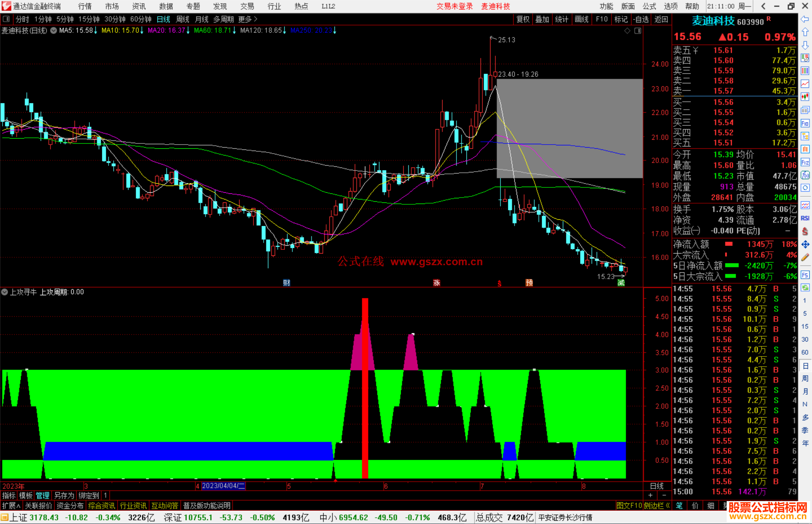Collapse 图文F10 sidebar with 侧边栏 arrows
Screen dimensions: 812x524
coord(657,506)
